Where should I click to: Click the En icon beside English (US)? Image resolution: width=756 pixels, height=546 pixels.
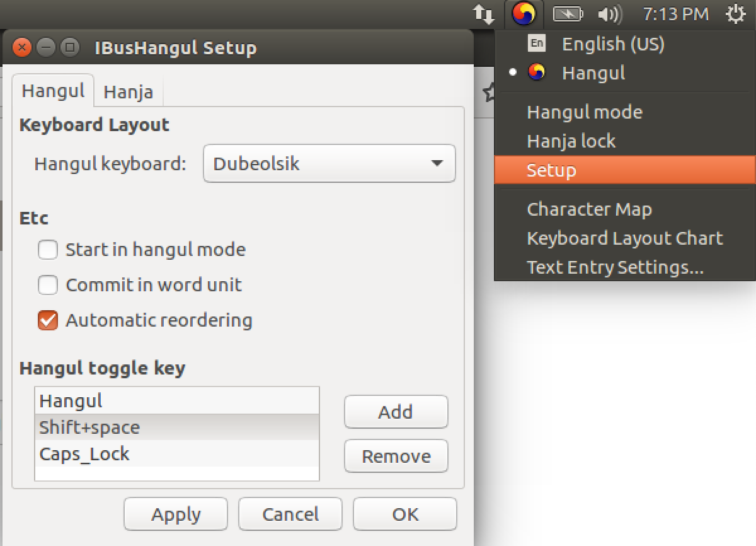[x=537, y=44]
